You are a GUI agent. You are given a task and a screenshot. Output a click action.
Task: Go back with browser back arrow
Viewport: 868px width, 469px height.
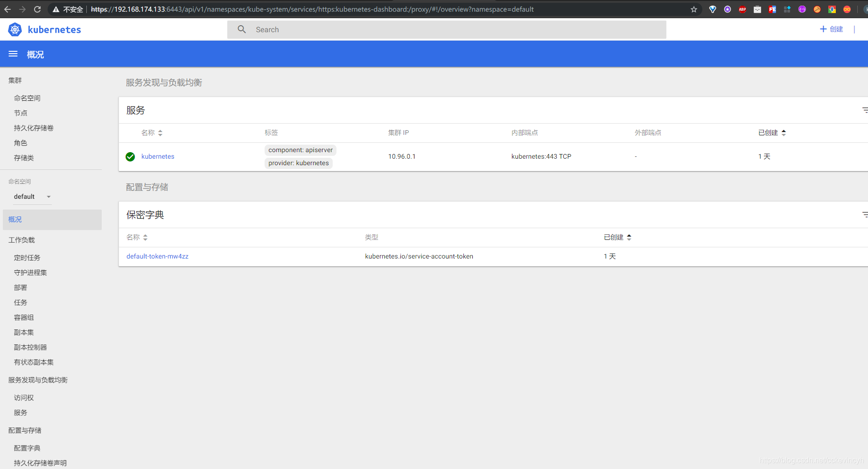click(7, 9)
